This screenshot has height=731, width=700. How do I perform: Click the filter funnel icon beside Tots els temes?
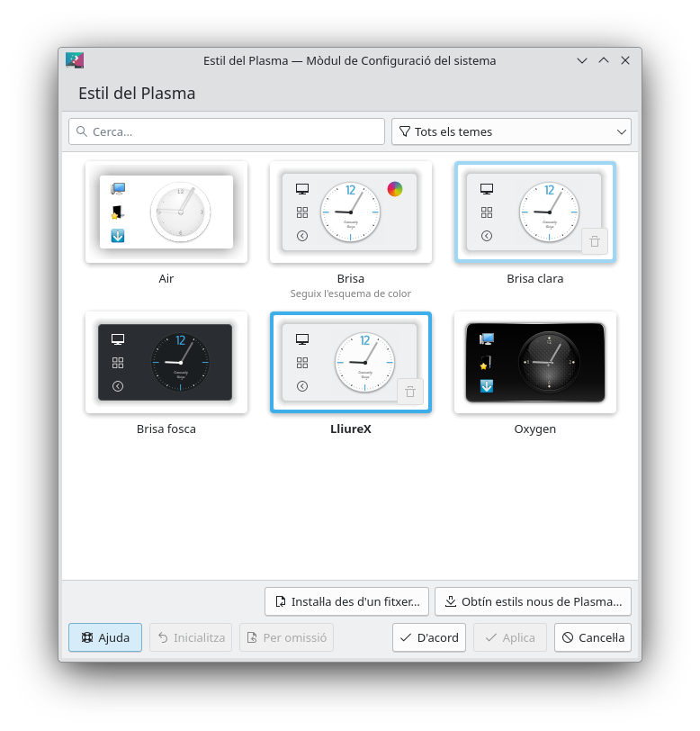pos(405,131)
